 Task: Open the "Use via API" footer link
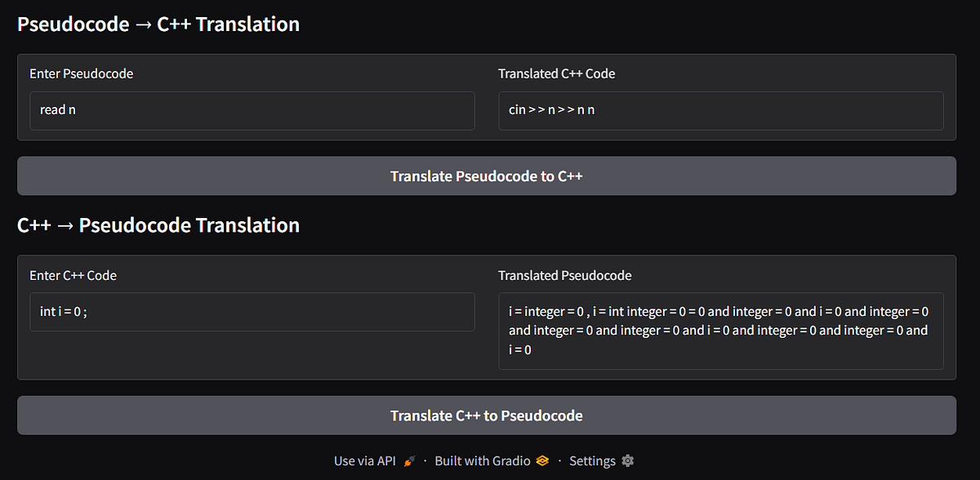[x=366, y=460]
